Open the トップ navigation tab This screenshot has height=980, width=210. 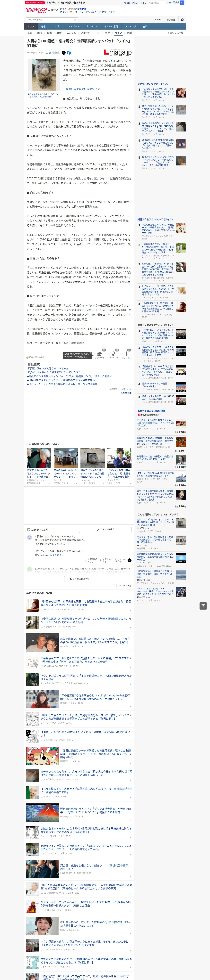coord(31,27)
